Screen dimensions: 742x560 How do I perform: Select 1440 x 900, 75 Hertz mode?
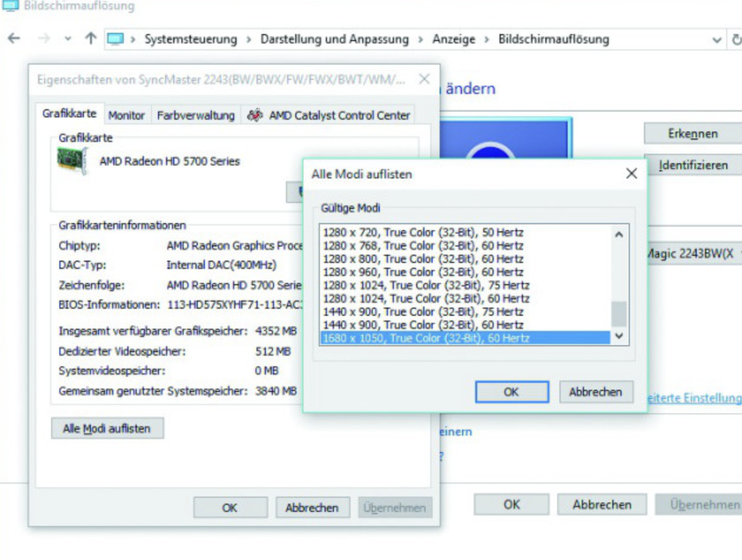tap(464, 312)
